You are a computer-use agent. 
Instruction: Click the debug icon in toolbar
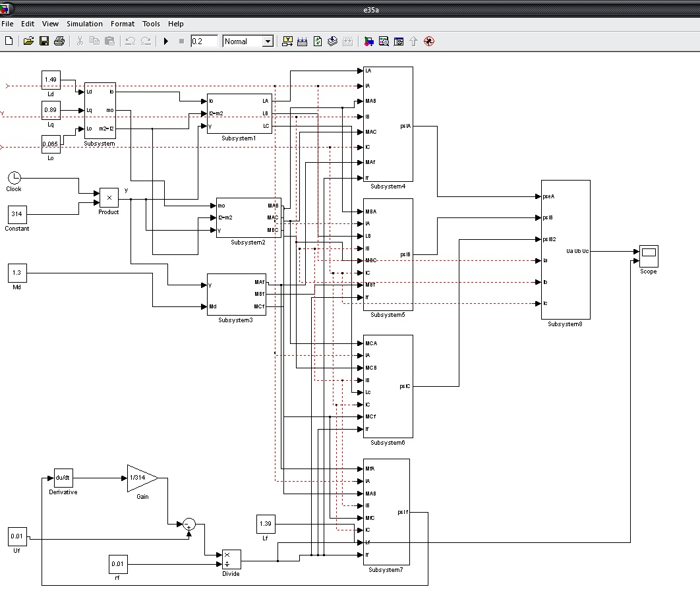(x=429, y=41)
